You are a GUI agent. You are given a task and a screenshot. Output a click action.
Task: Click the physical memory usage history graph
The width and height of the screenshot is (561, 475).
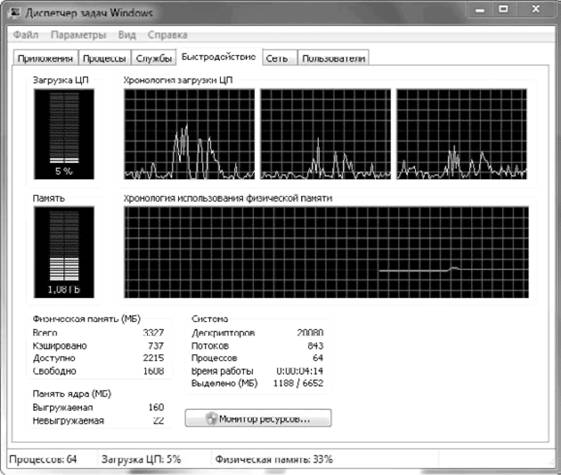(326, 252)
